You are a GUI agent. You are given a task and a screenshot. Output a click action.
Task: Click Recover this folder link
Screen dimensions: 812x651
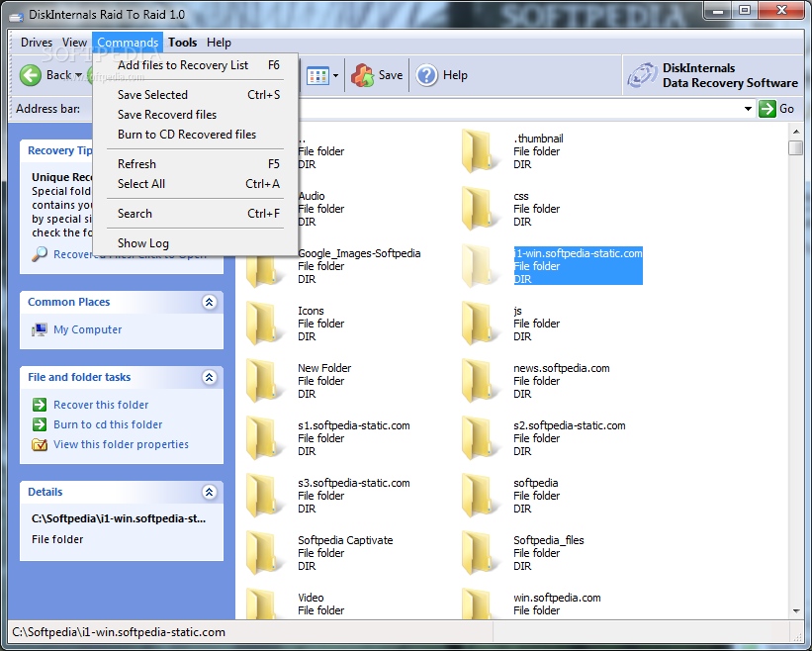point(101,405)
